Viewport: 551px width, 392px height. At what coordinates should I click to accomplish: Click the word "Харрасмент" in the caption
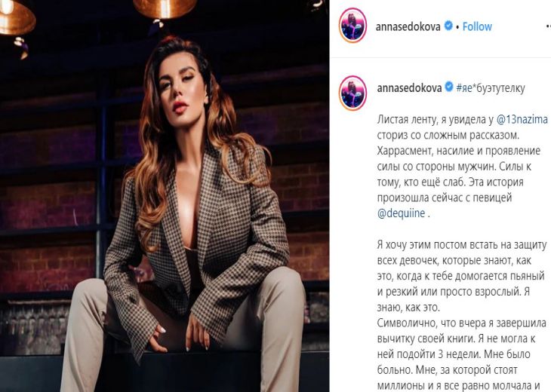(402, 151)
